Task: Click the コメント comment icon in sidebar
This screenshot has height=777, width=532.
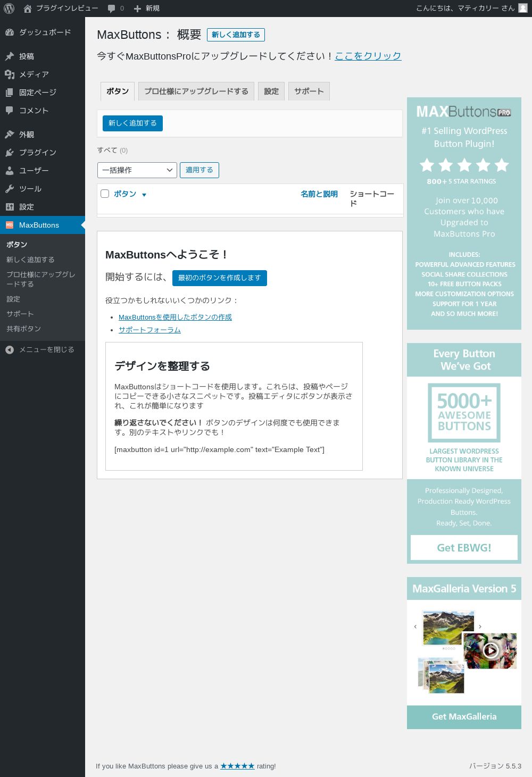Action: click(10, 111)
